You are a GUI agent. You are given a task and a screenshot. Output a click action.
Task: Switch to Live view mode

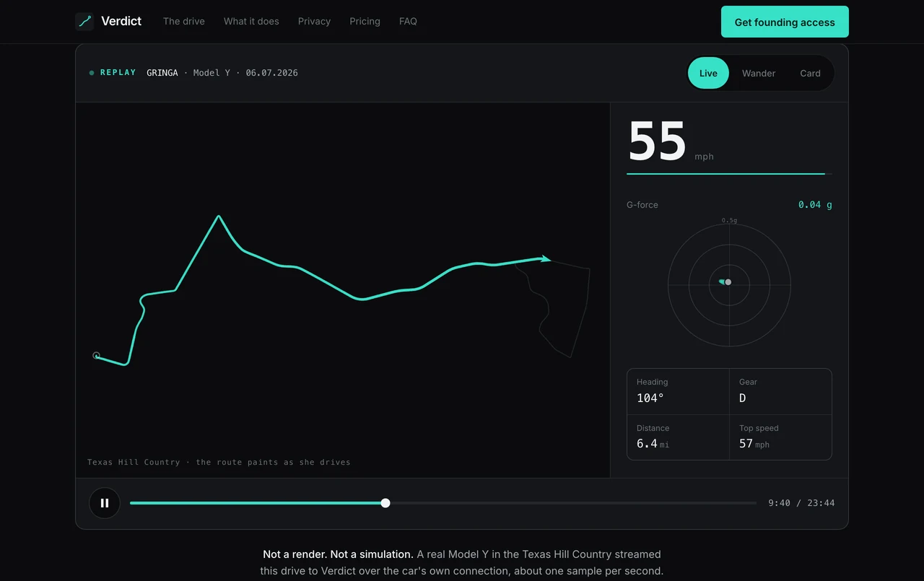[708, 73]
